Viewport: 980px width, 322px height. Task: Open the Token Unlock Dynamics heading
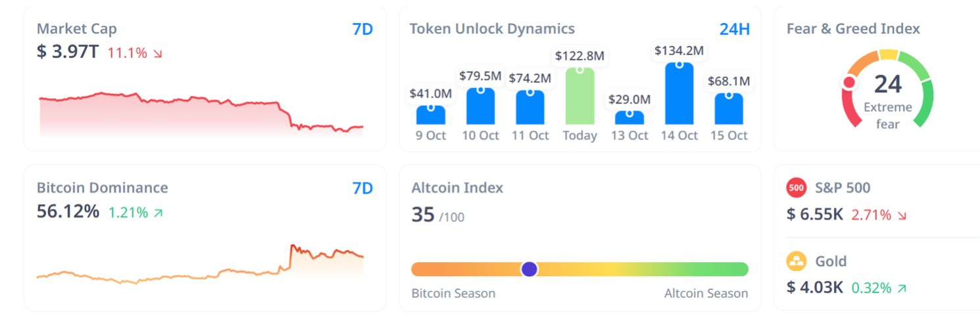(x=492, y=29)
